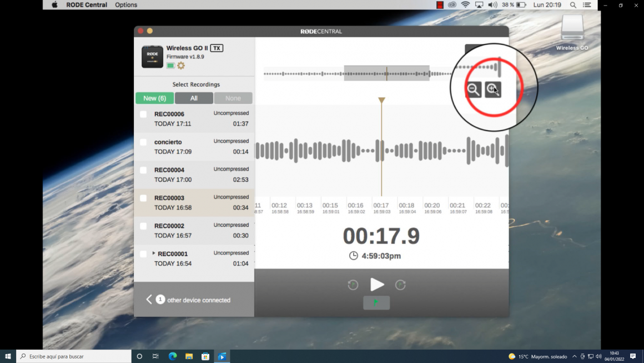Go back to other connected device
644x363 pixels.
149,300
